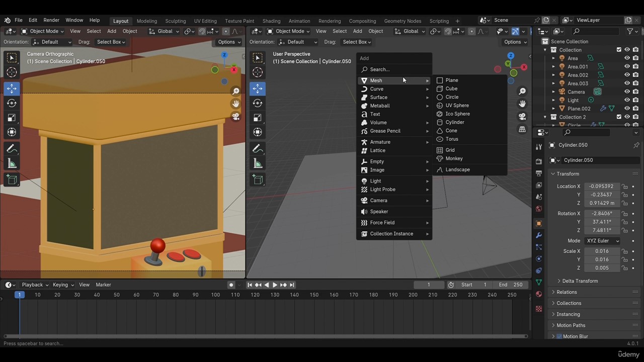Image resolution: width=644 pixels, height=362 pixels.
Task: Play the animation forward
Action: [x=275, y=285]
